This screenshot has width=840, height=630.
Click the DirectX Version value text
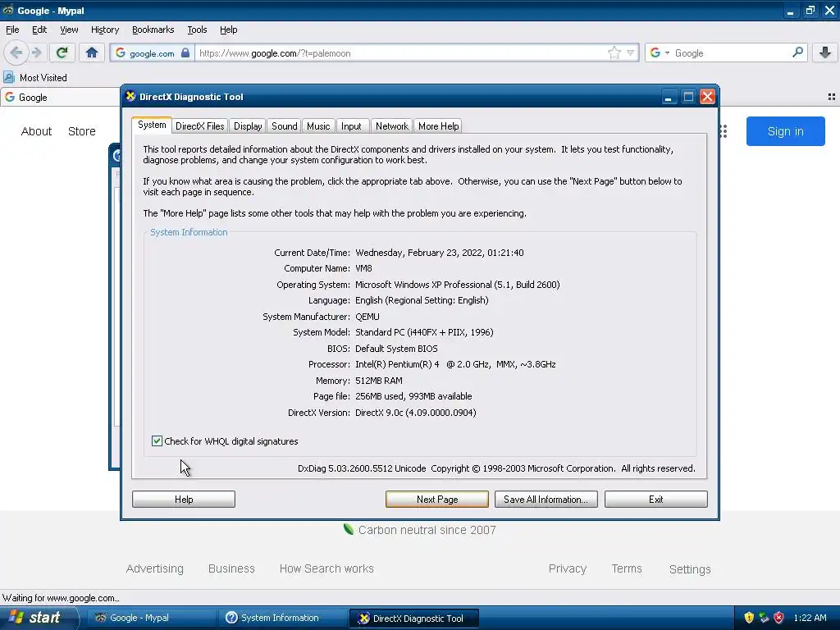click(x=416, y=413)
